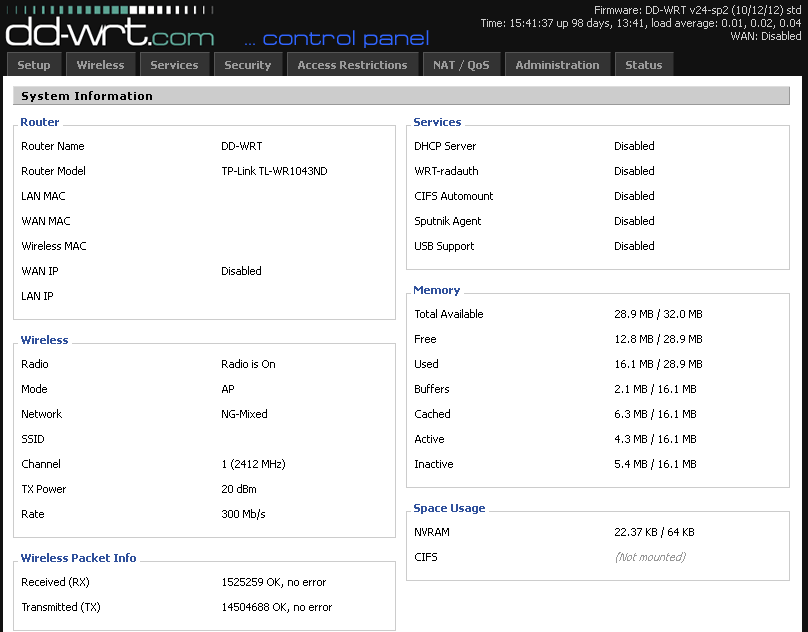Click the LAN IP label

(x=37, y=296)
